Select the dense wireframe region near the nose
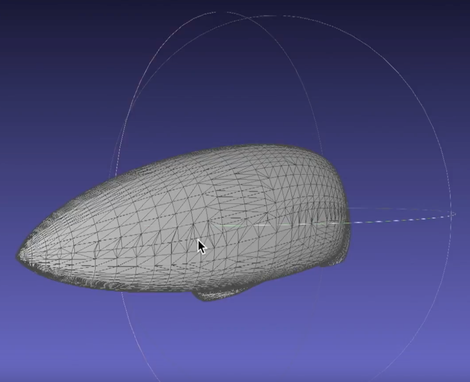Viewport: 470px width, 382px height. (50, 230)
